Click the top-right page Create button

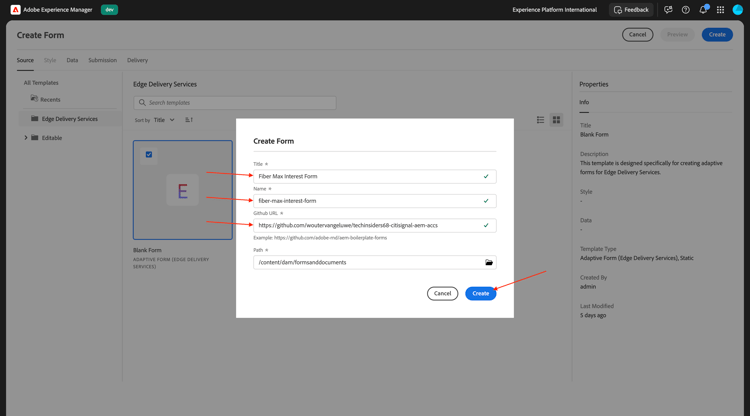point(717,34)
